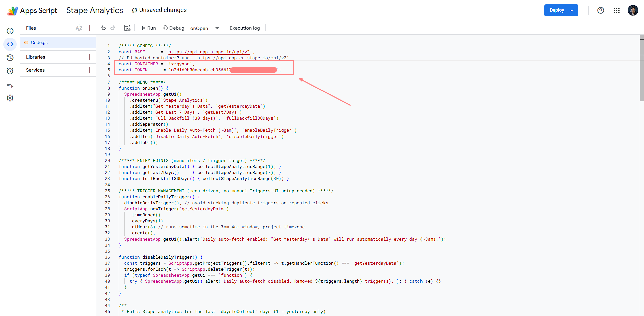This screenshot has width=644, height=316.
Task: Open the Triggers page in sidebar
Action: pyautogui.click(x=10, y=71)
